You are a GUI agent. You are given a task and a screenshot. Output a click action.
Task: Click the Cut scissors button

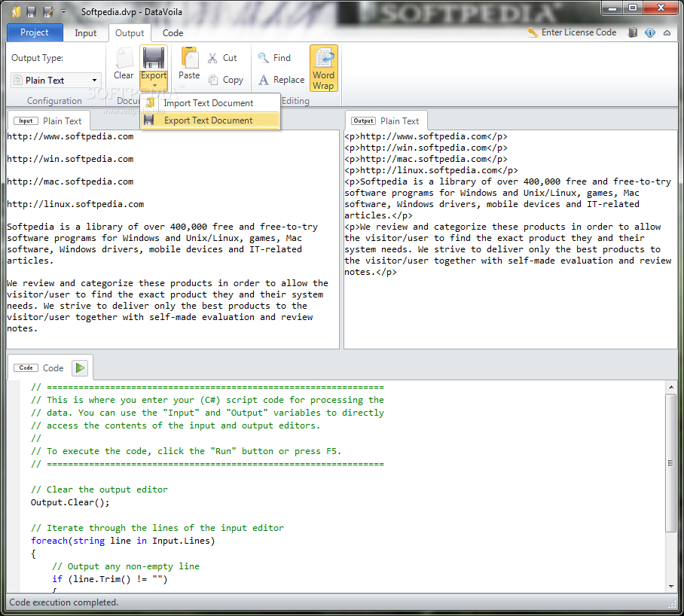click(x=222, y=57)
